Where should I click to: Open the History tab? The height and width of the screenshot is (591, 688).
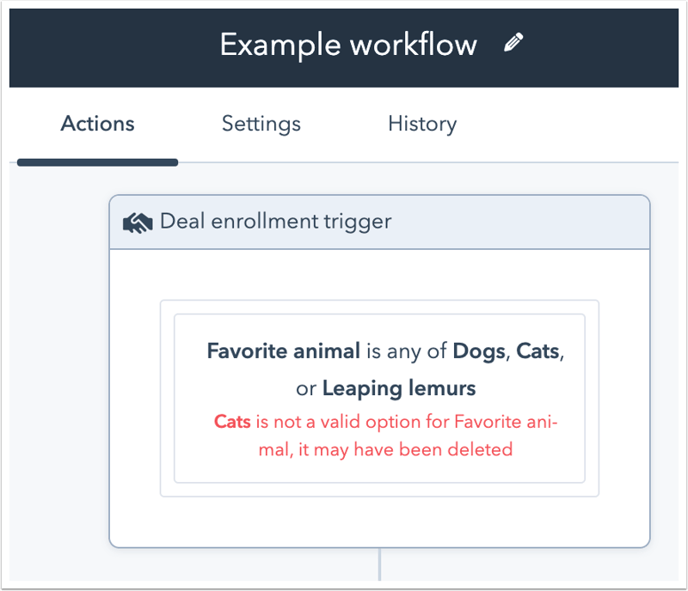(x=422, y=124)
